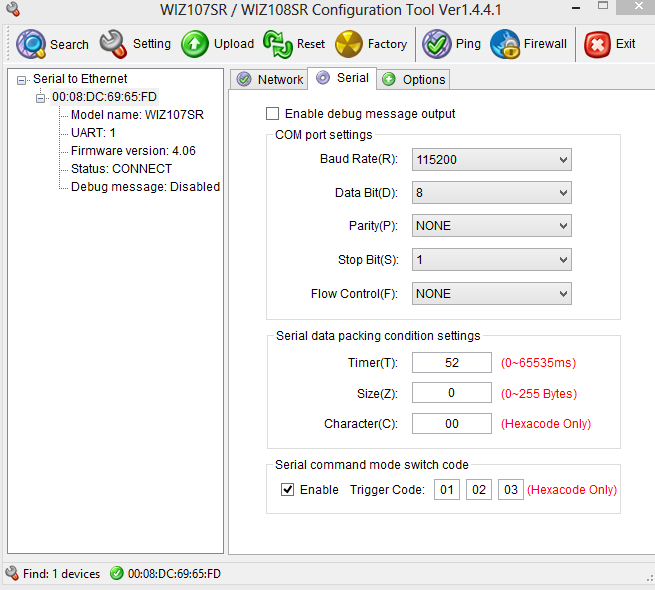Minimize the Configuration Tool window
Viewport: 655px width, 590px height.
point(576,8)
